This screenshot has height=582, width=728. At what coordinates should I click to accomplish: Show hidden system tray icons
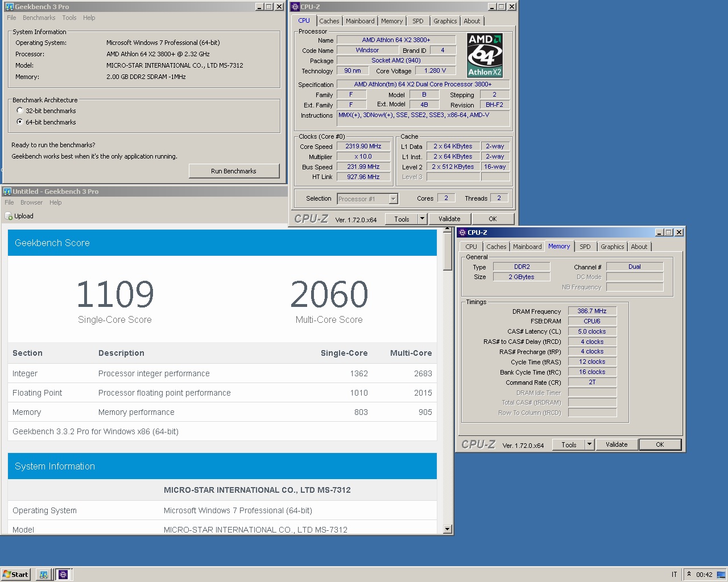[x=689, y=574]
